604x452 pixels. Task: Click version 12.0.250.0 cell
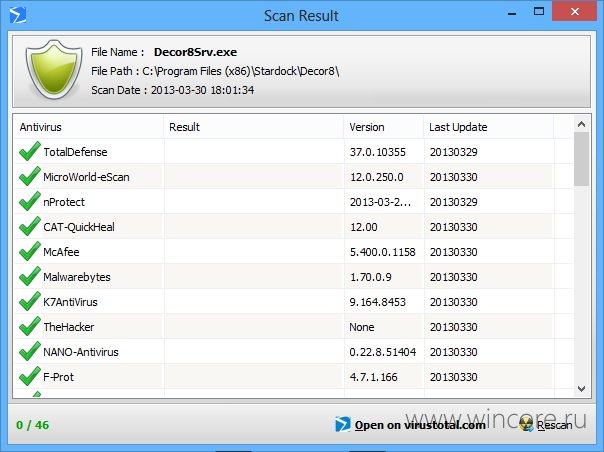click(x=377, y=177)
